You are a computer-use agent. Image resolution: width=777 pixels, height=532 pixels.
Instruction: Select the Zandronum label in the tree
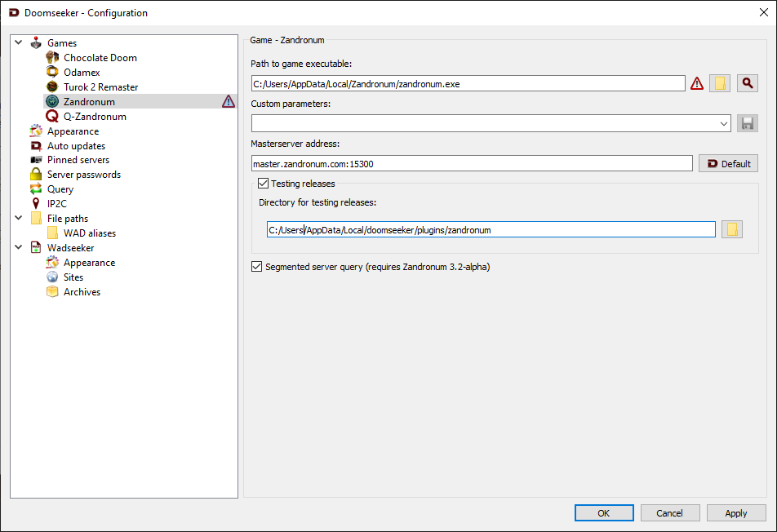pyautogui.click(x=89, y=102)
